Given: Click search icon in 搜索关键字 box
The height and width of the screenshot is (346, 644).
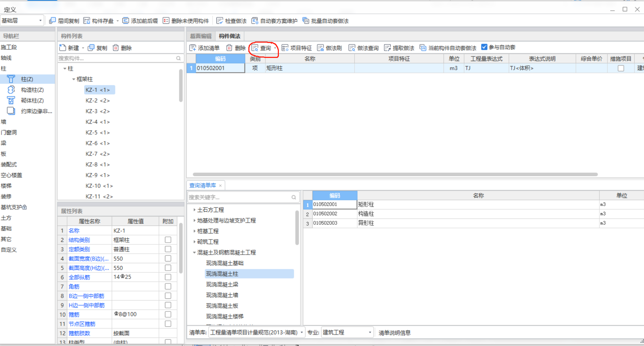Looking at the screenshot, I should point(294,197).
